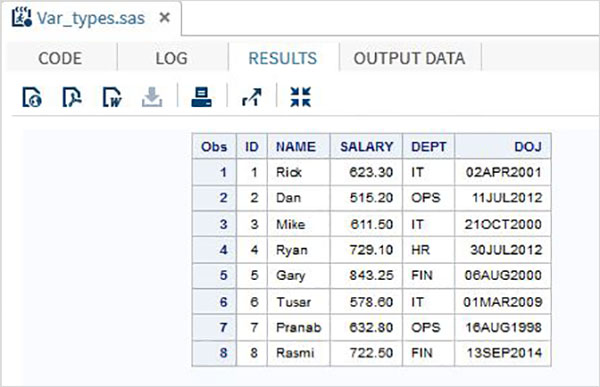
Task: Click date 06AUG2000
Action: point(503,276)
